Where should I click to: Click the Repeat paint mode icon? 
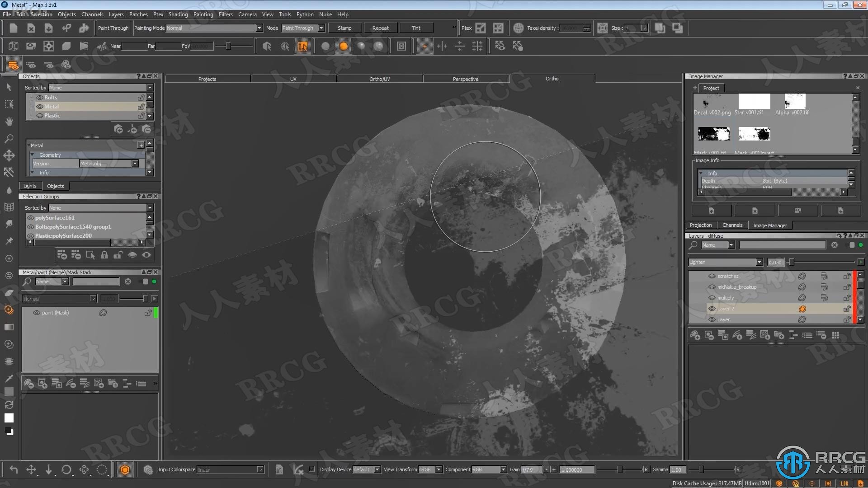tap(379, 28)
